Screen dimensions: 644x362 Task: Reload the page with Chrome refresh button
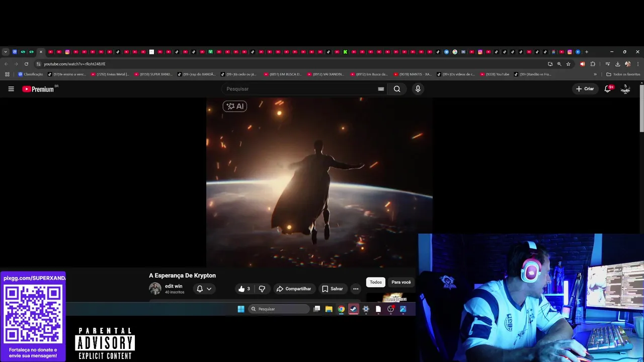click(26, 64)
